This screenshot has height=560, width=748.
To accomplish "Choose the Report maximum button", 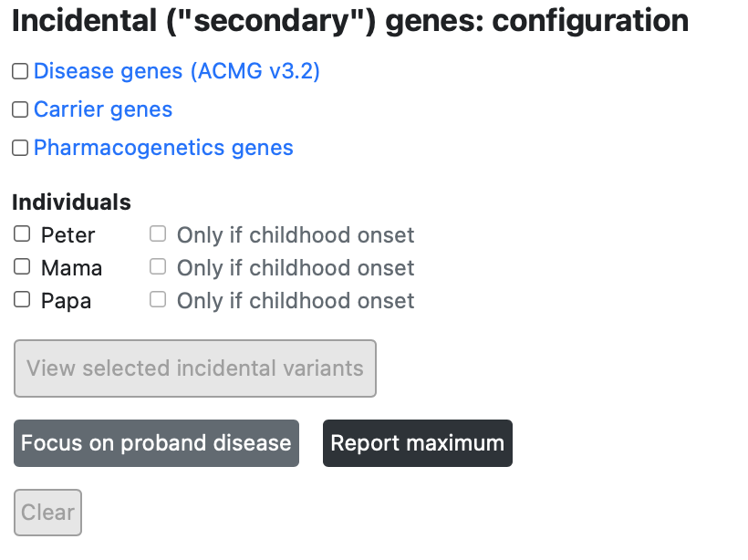I will (418, 443).
